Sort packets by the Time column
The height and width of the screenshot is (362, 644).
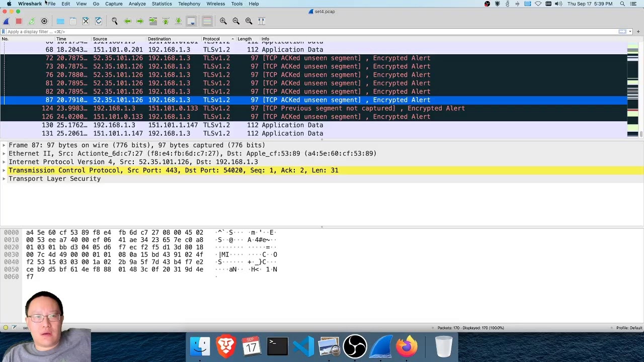tap(73, 39)
